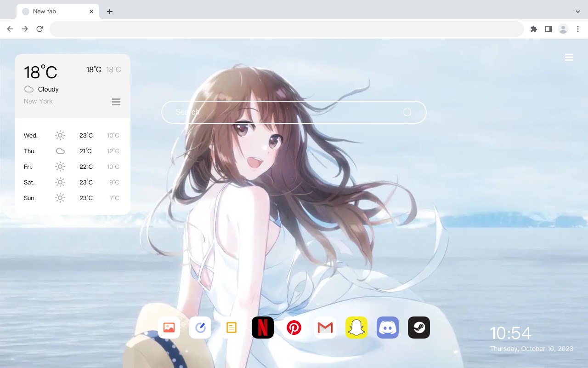Screen dimensions: 588x368
Task: Open the Gmail shortcut
Action: click(x=325, y=328)
